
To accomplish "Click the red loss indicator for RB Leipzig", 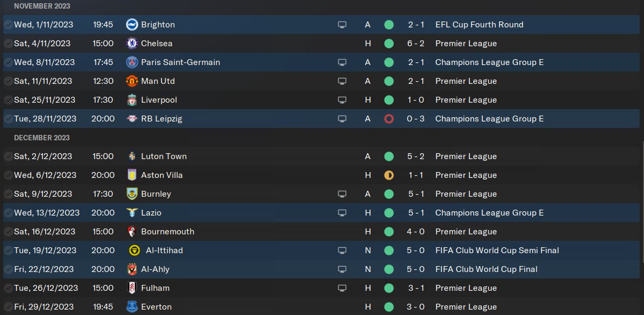I will (x=389, y=119).
